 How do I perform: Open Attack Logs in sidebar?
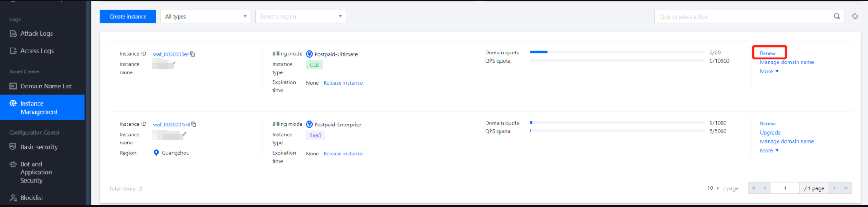point(37,34)
